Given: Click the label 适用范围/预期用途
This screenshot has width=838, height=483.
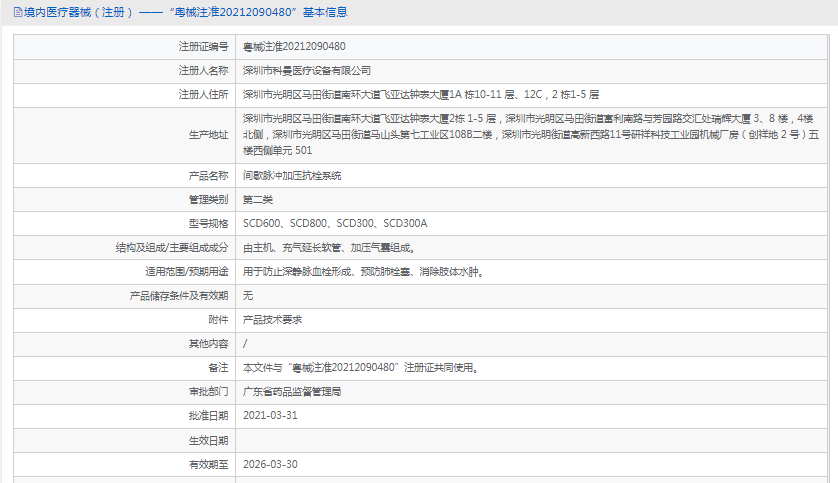Looking at the screenshot, I should coord(187,272).
